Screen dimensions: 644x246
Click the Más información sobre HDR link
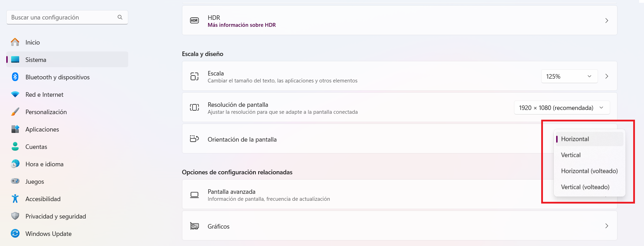242,25
